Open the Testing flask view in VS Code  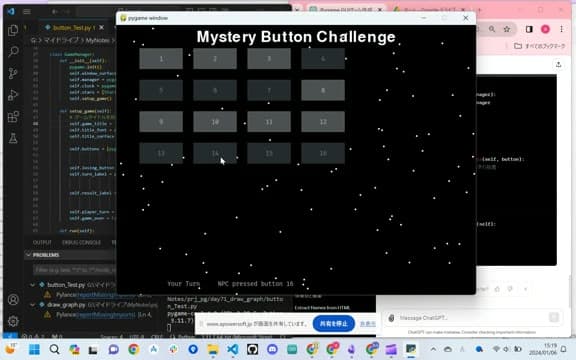click(x=13, y=138)
